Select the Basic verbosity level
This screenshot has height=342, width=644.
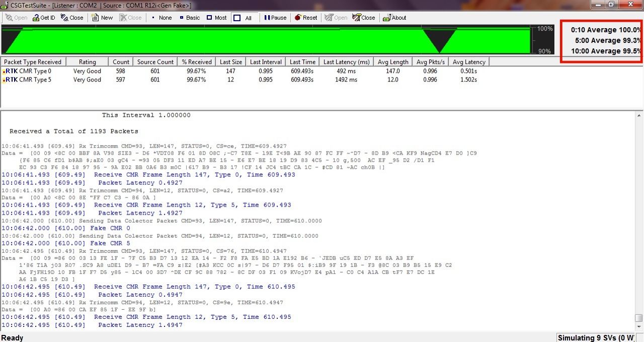pyautogui.click(x=189, y=18)
